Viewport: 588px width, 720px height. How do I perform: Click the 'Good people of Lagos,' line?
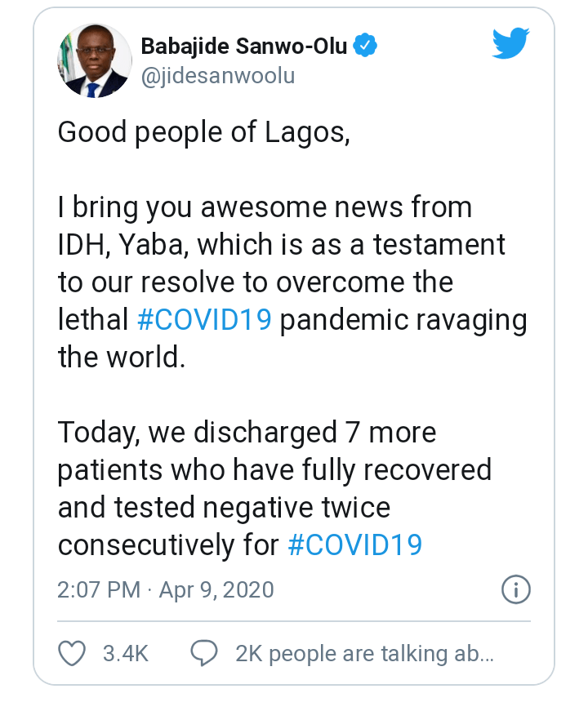tap(203, 132)
